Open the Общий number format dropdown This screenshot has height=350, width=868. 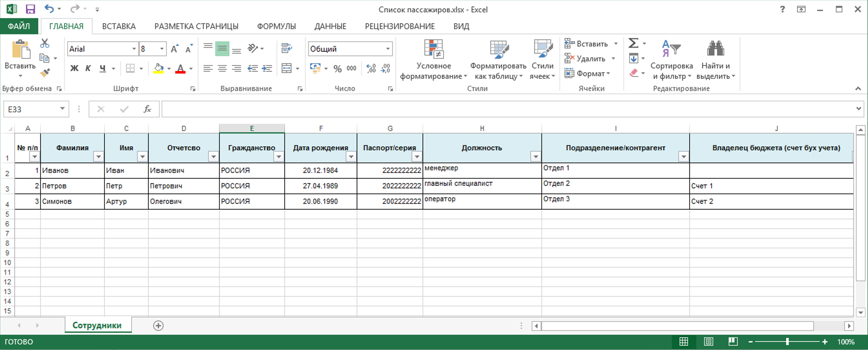[388, 49]
